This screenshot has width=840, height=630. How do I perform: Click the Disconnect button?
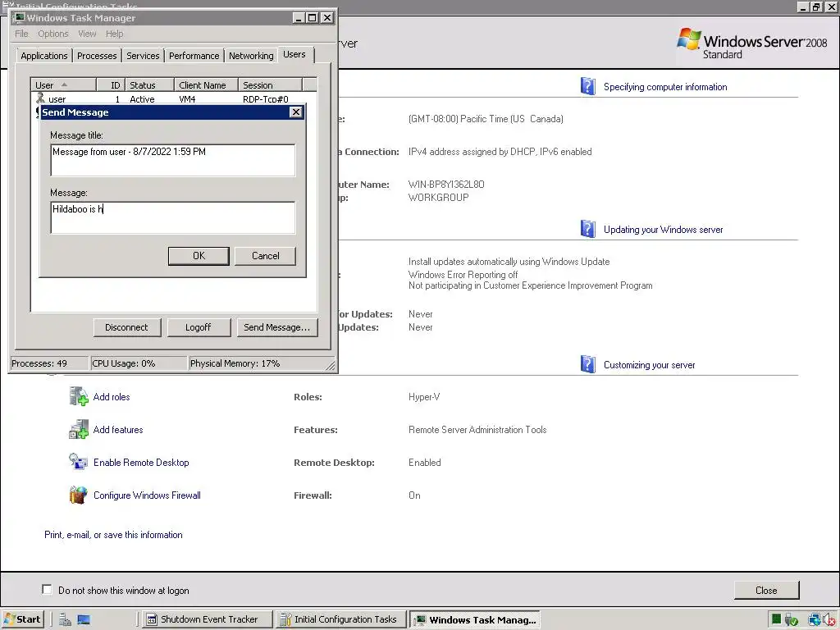click(x=127, y=327)
